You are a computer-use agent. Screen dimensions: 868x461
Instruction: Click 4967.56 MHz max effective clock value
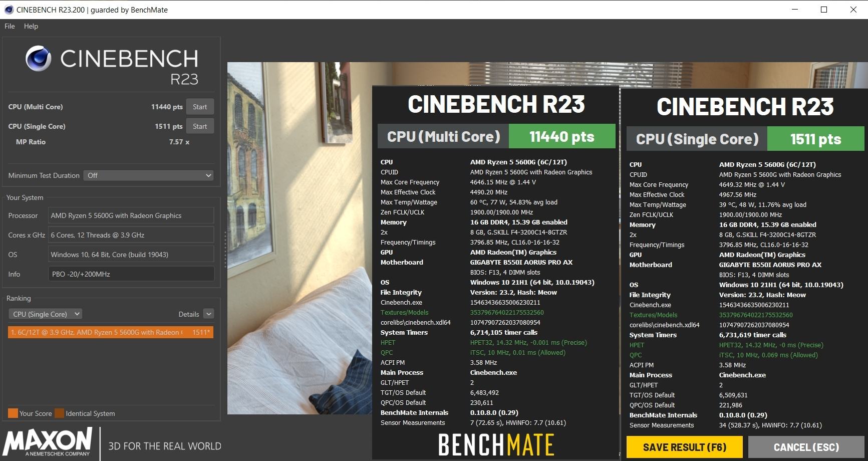(x=737, y=194)
